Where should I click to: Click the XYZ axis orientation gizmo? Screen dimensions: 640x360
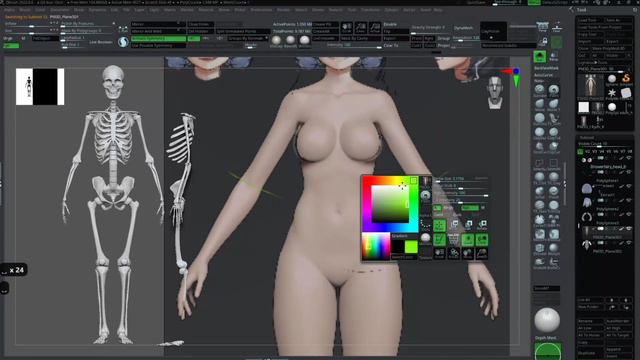coord(512,77)
